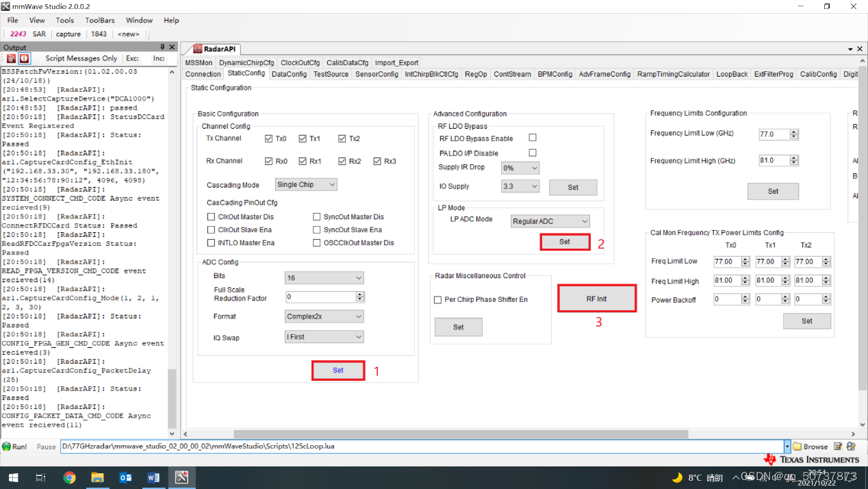The image size is (868, 489).
Task: Click the weather moon icon in the taskbar
Action: 677,477
